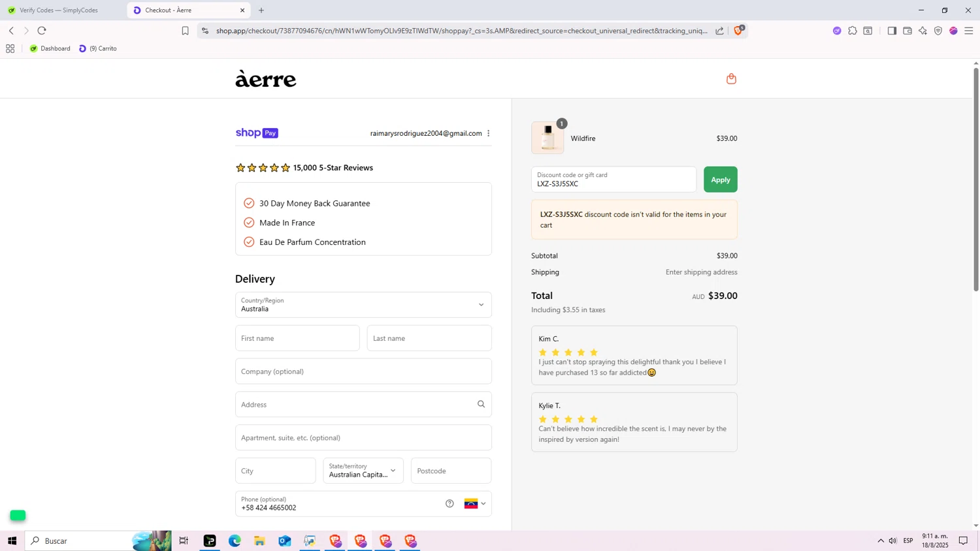Click the First name field

(297, 338)
